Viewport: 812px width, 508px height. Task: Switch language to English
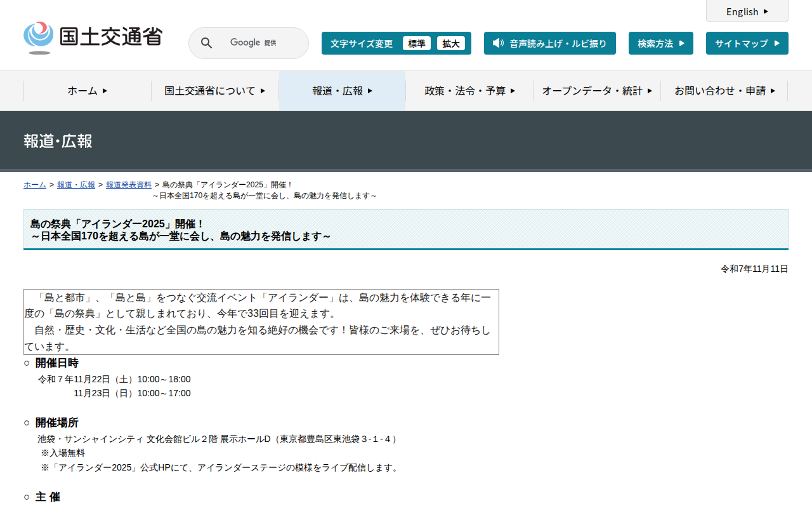[x=747, y=11]
